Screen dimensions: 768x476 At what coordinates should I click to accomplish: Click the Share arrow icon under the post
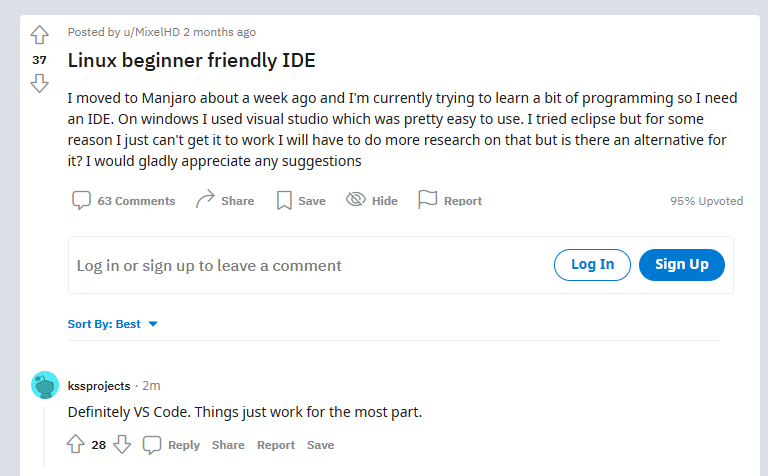click(x=205, y=199)
